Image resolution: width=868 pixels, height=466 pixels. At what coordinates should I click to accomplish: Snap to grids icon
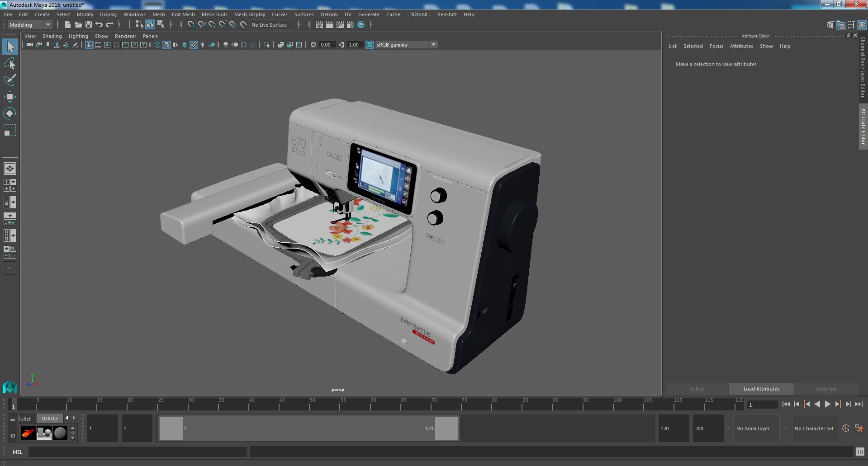(191, 25)
